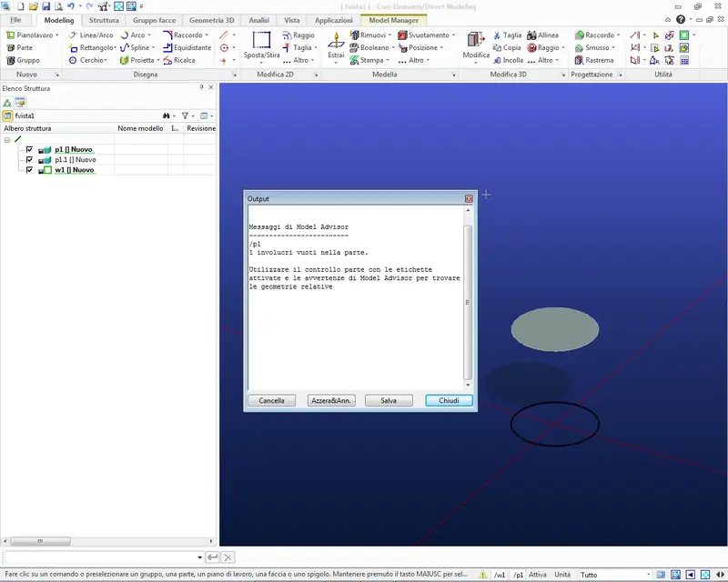Open the Posizione dropdown arrow
The width and height of the screenshot is (728, 582).
[x=441, y=47]
